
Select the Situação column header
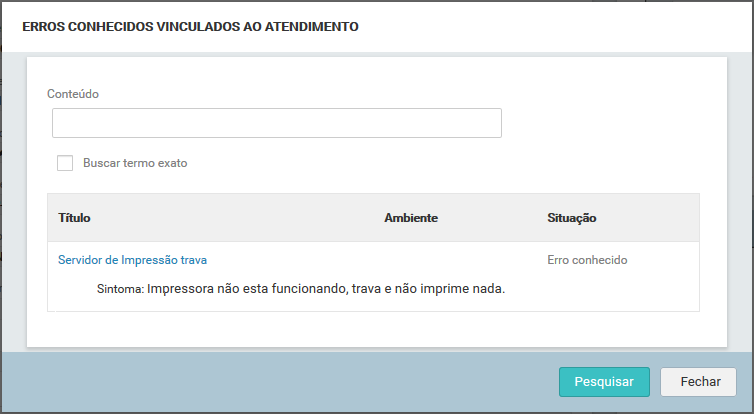[x=571, y=218]
